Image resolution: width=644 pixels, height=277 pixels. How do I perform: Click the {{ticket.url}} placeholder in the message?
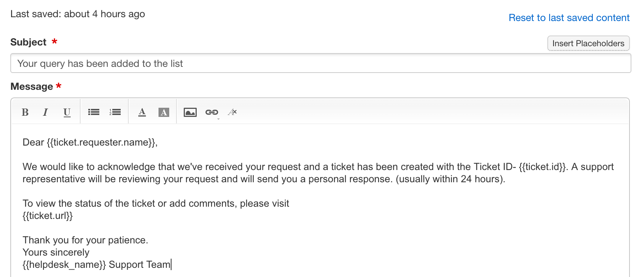(x=48, y=216)
